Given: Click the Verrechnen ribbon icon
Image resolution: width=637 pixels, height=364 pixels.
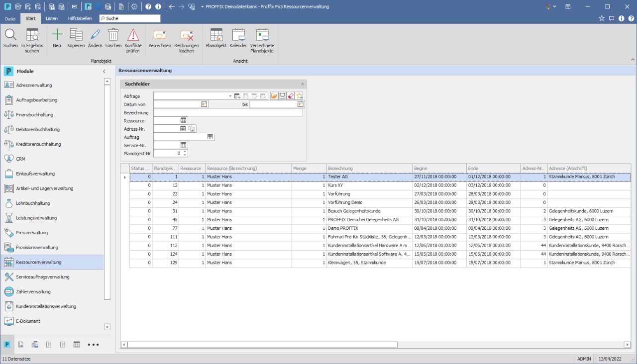Looking at the screenshot, I should pyautogui.click(x=160, y=35).
